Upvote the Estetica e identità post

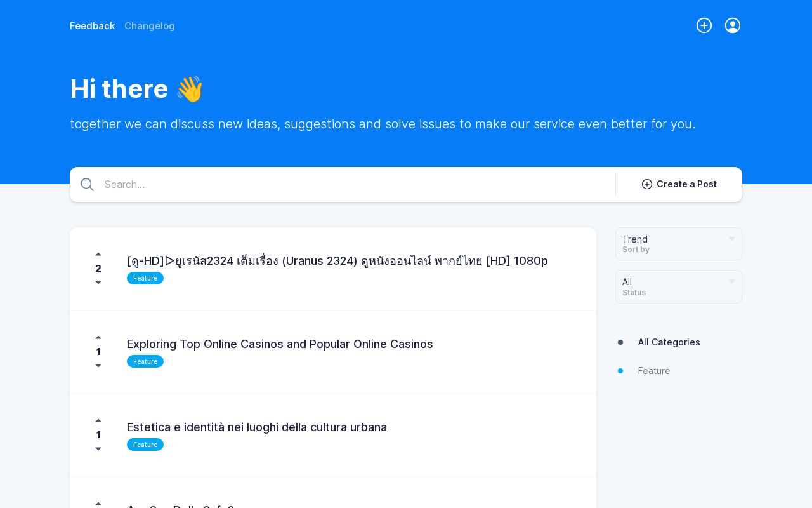tap(98, 421)
